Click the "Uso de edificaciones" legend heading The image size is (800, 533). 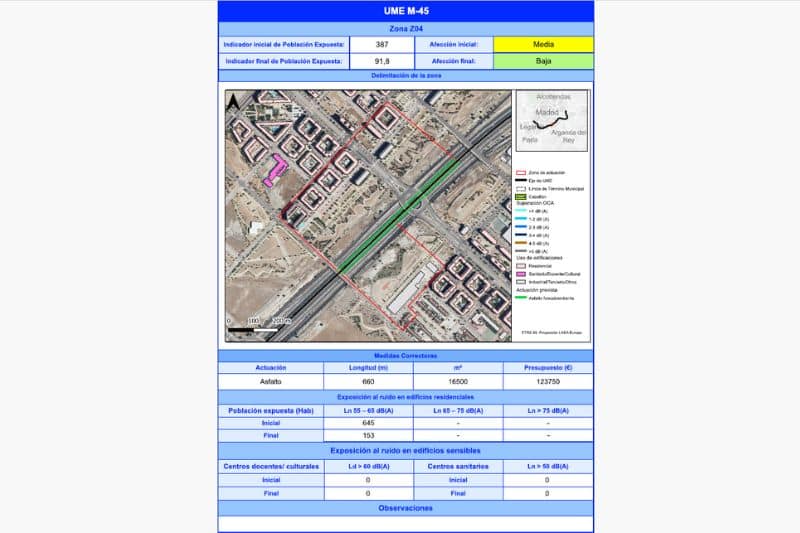pos(539,258)
